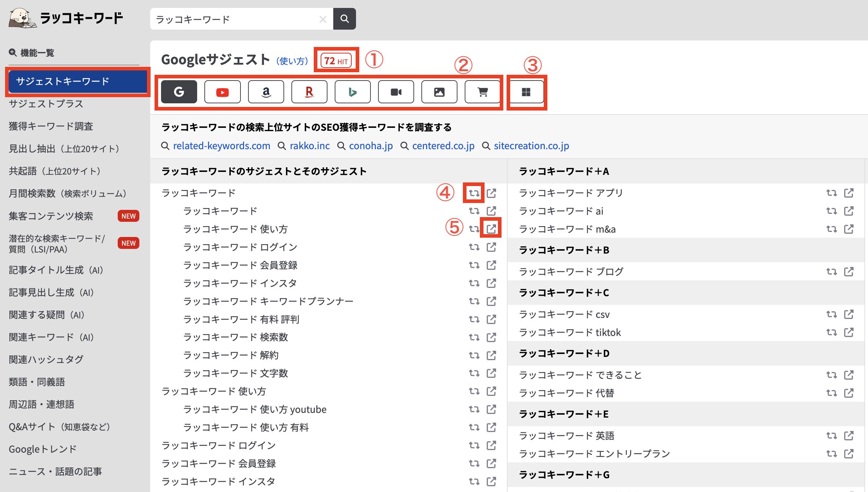
Task: Select 記事タイトル生成（AI）
Action: tap(56, 270)
